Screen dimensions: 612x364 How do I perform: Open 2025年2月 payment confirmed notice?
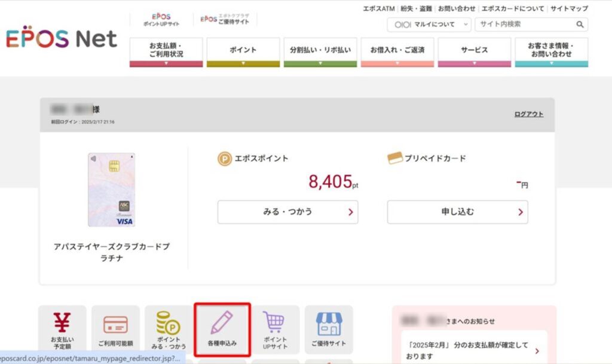click(474, 350)
